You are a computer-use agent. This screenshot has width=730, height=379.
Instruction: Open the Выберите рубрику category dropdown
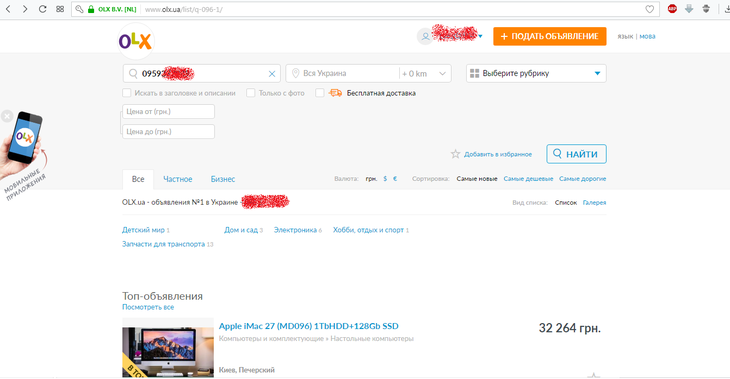tap(536, 74)
